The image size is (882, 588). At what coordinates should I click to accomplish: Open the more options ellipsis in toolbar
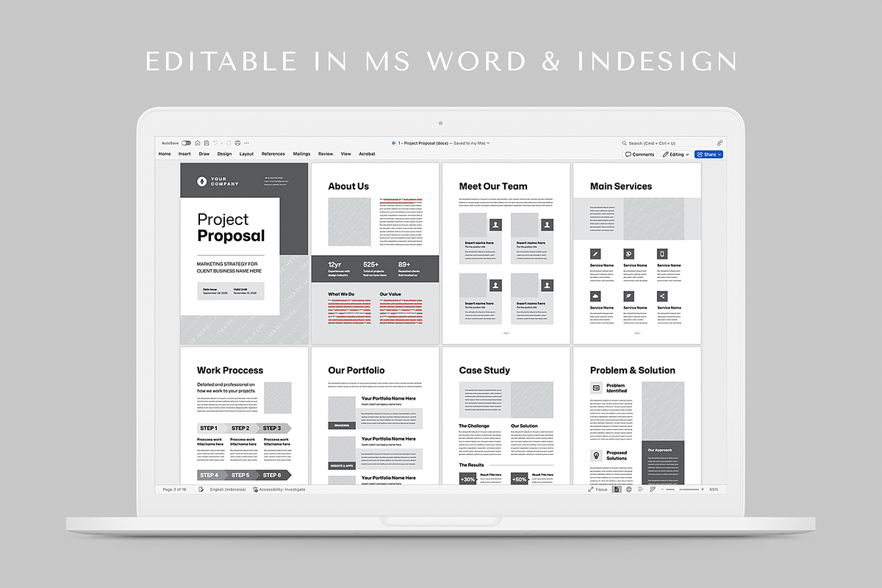pos(247,143)
